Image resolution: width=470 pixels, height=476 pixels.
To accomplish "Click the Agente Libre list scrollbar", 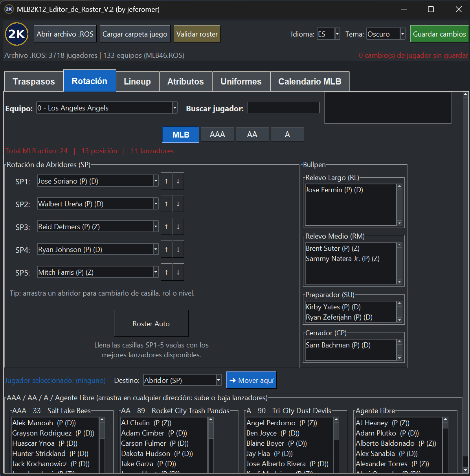I will tap(446, 444).
